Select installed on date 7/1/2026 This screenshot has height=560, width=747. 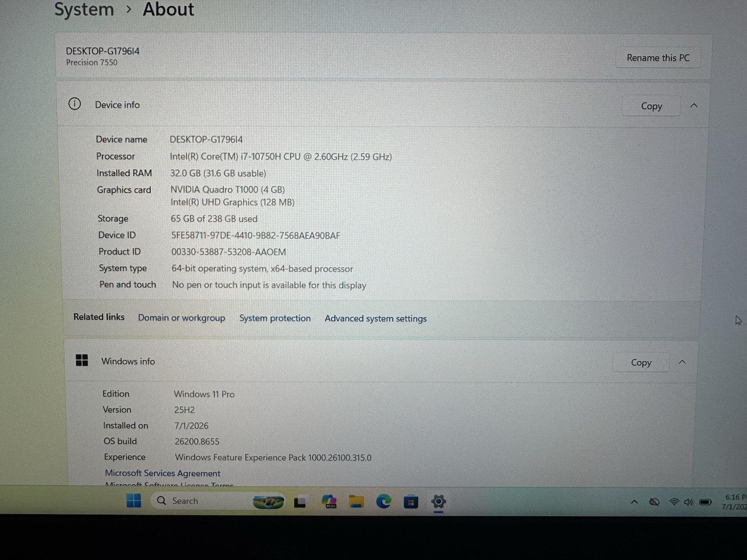pos(191,426)
